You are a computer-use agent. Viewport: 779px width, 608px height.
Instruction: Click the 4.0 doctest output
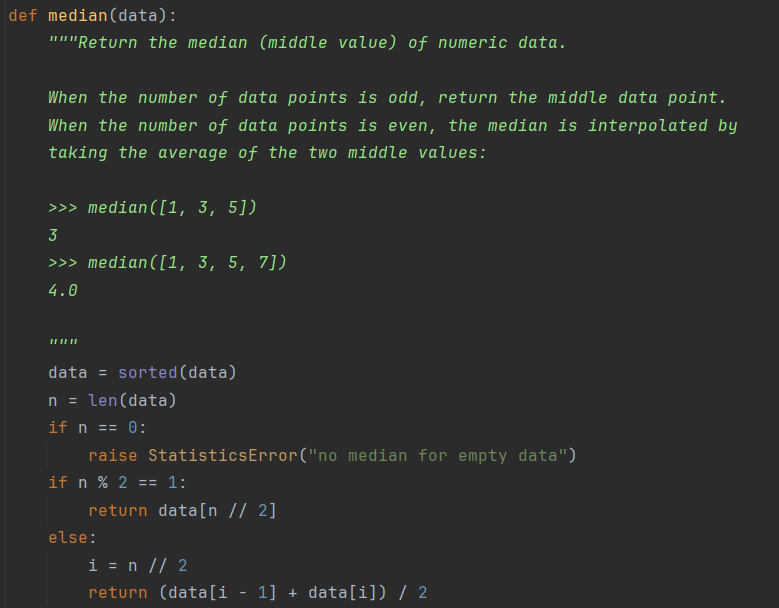click(63, 291)
